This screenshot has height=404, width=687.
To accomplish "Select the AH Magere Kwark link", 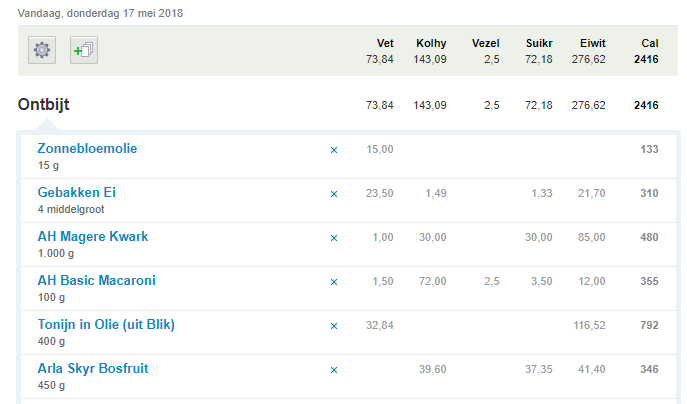I will [x=92, y=237].
